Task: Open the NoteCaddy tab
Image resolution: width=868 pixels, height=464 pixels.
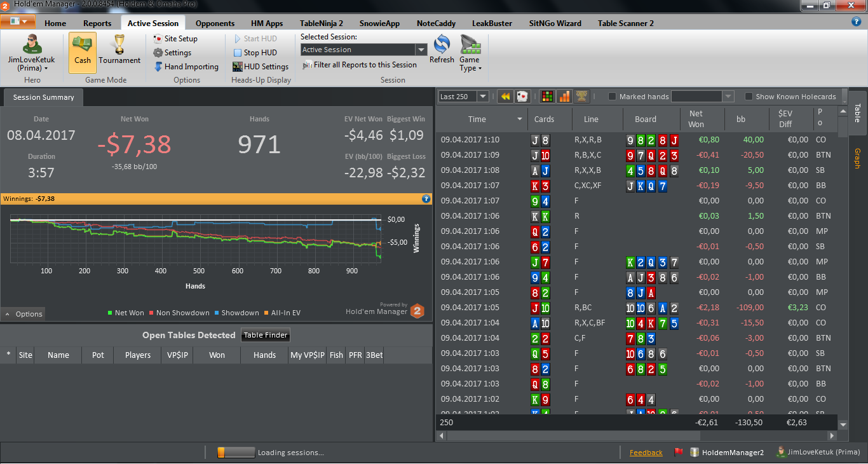Action: click(x=436, y=23)
